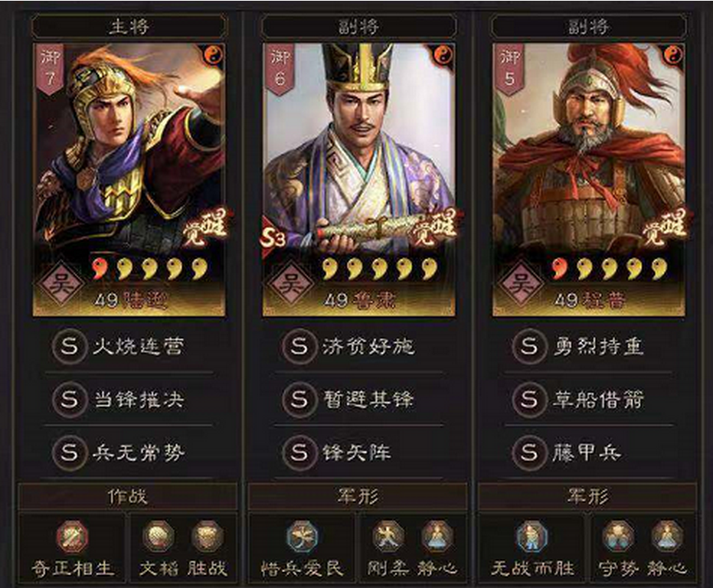Open 陆逊 general portrait card

(129, 180)
